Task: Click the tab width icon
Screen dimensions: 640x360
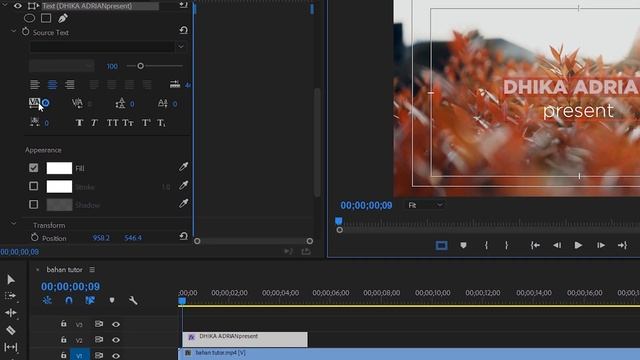Action: (x=175, y=84)
